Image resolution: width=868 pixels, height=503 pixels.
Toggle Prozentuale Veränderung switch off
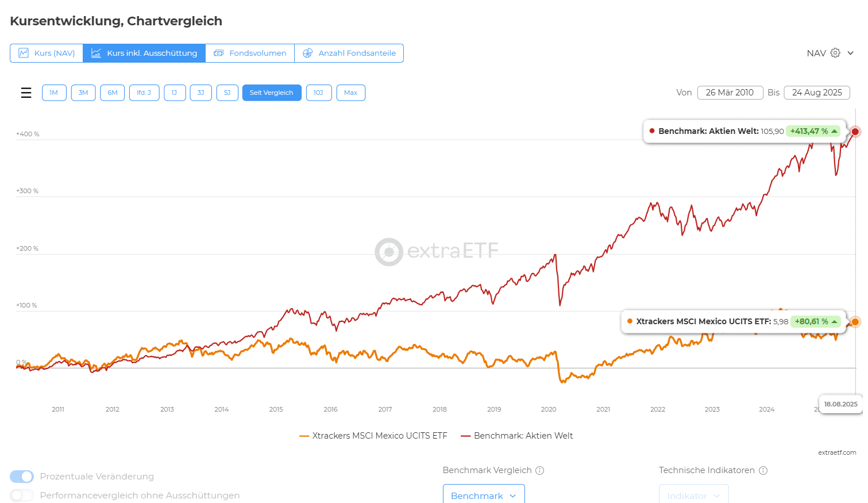tap(22, 477)
